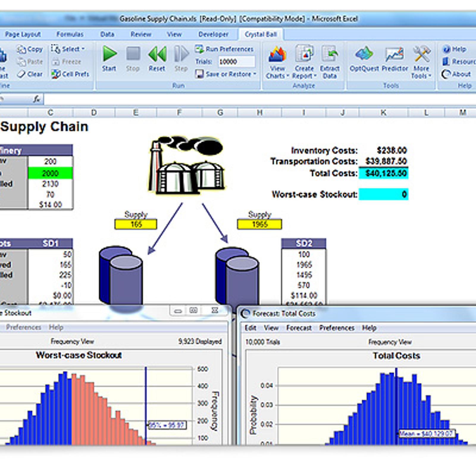This screenshot has height=476, width=476.
Task: Switch to Review tab
Action: (x=141, y=35)
